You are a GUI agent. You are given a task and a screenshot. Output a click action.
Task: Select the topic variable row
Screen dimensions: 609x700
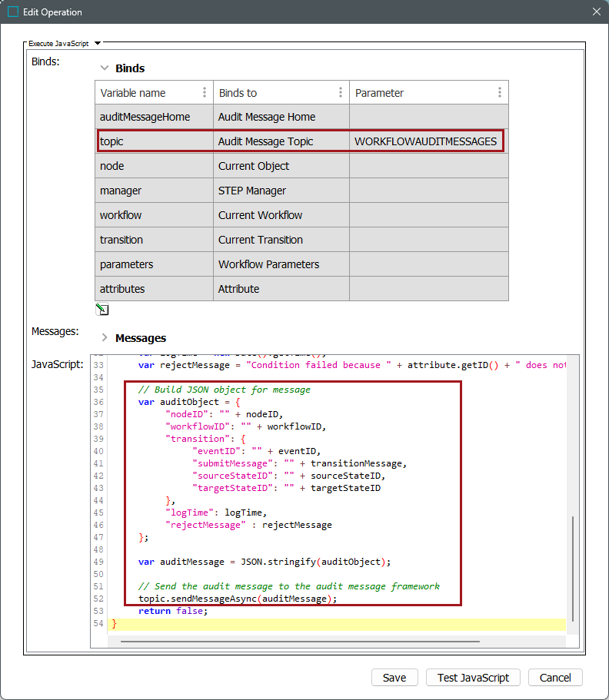[x=154, y=141]
